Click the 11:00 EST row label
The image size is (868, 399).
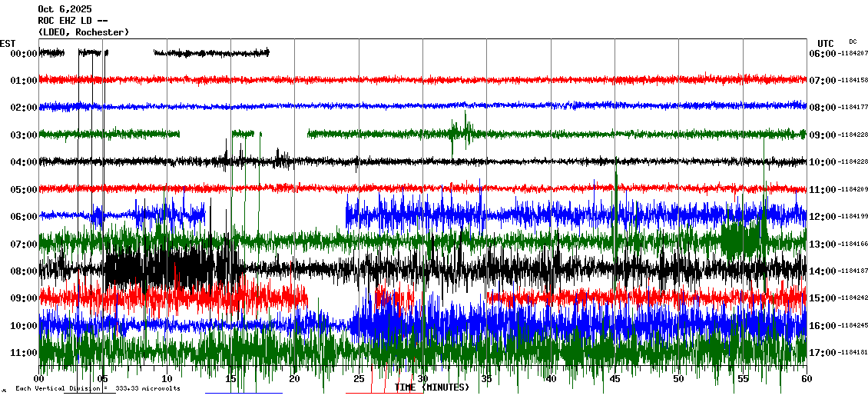coord(24,353)
